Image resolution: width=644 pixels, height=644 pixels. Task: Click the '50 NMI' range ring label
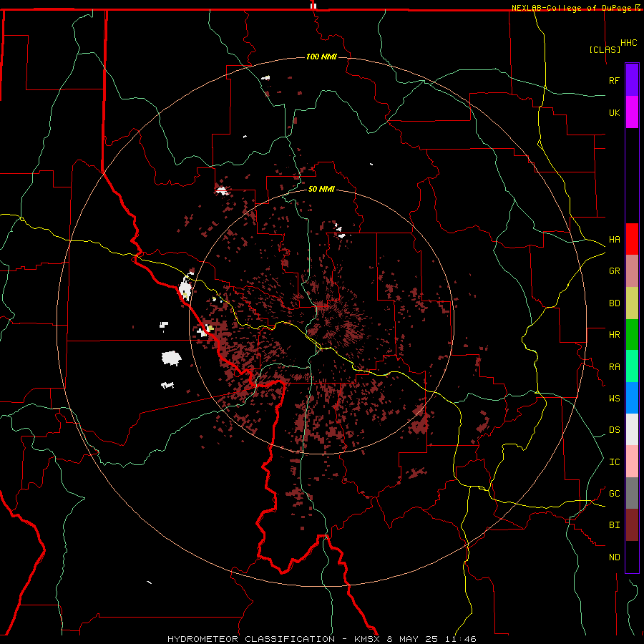321,189
